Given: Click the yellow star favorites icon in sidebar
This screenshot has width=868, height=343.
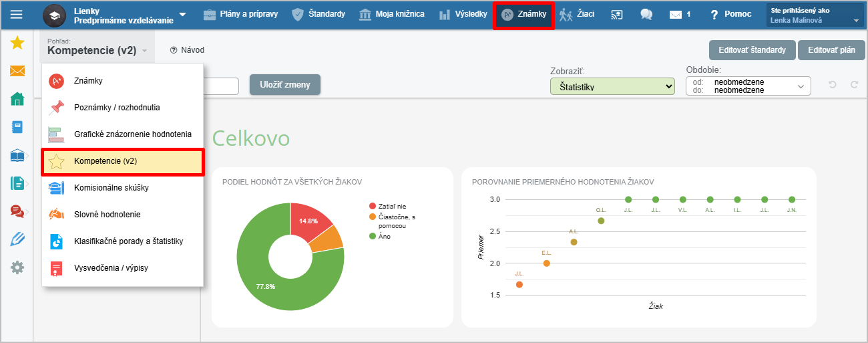Looking at the screenshot, I should pos(17,43).
